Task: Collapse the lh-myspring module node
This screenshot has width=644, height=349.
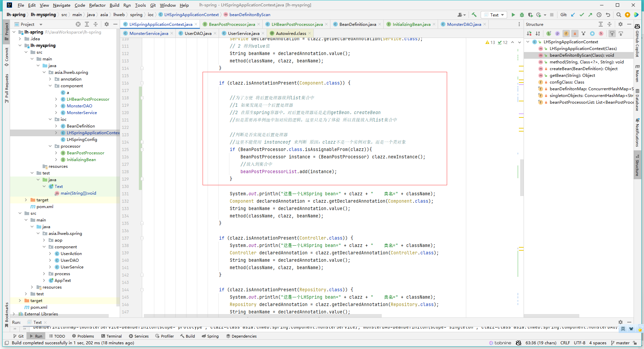Action: (x=20, y=45)
